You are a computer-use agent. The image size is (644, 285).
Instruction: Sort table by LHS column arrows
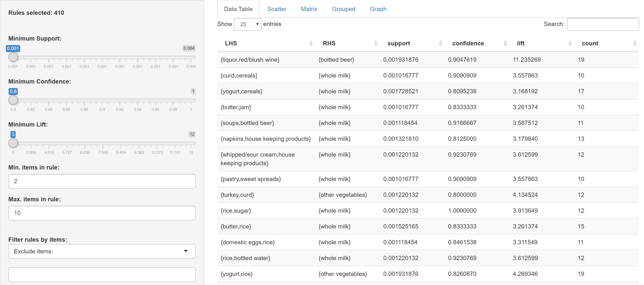[x=311, y=43]
